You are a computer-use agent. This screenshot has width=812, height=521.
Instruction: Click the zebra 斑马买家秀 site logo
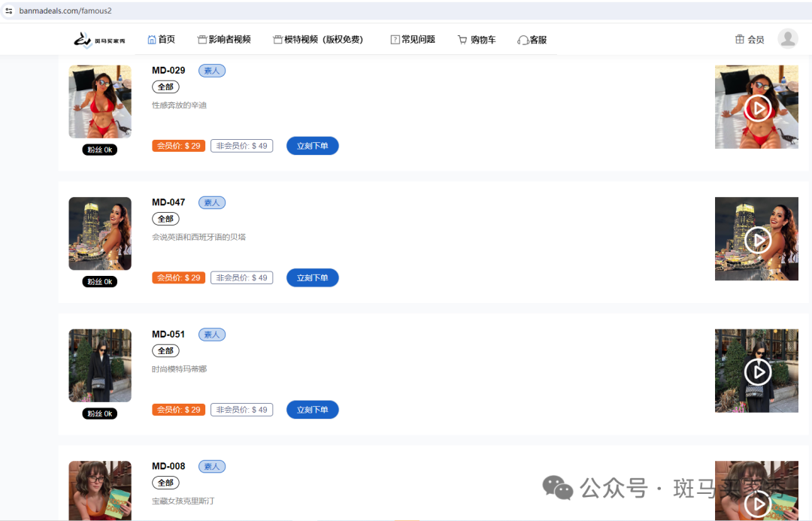point(98,39)
